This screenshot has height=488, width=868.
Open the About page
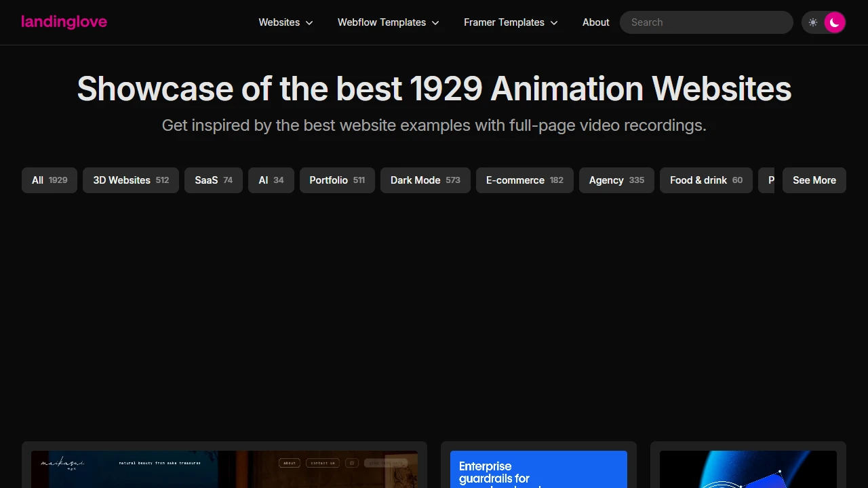[595, 22]
